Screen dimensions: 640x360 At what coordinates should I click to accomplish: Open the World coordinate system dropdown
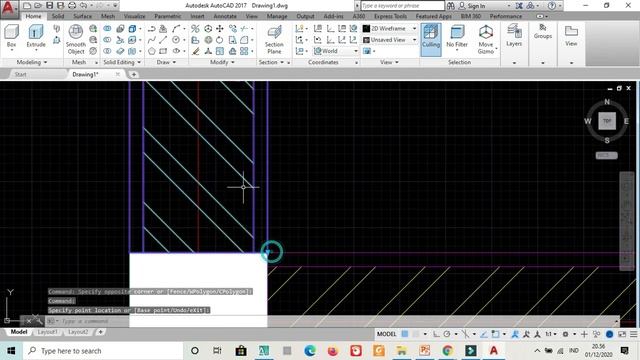[x=336, y=51]
